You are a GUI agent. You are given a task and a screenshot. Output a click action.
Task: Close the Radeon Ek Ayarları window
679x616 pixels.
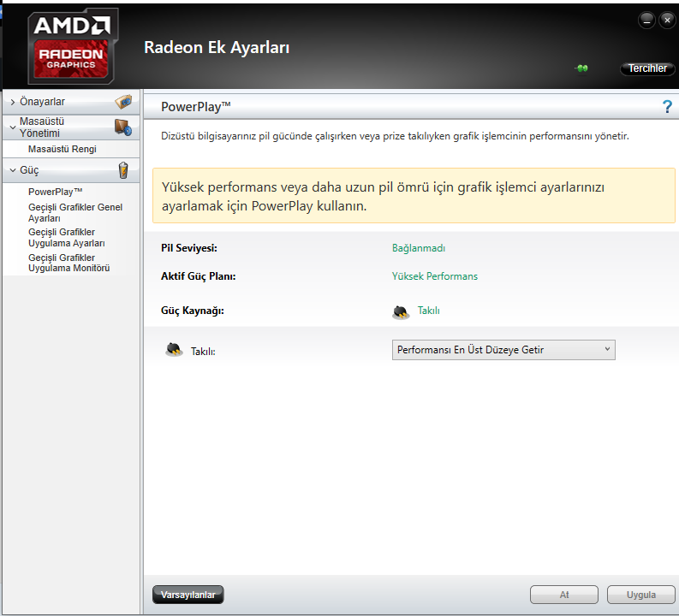click(x=667, y=21)
